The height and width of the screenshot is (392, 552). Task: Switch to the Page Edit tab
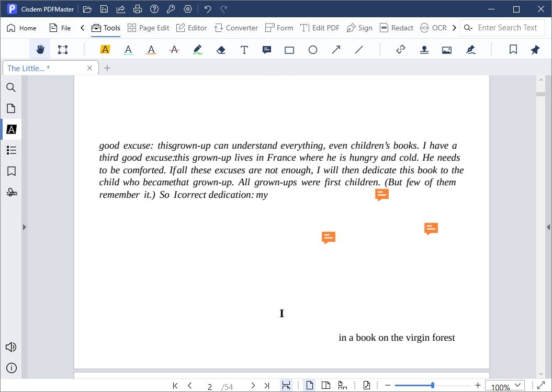coord(148,28)
